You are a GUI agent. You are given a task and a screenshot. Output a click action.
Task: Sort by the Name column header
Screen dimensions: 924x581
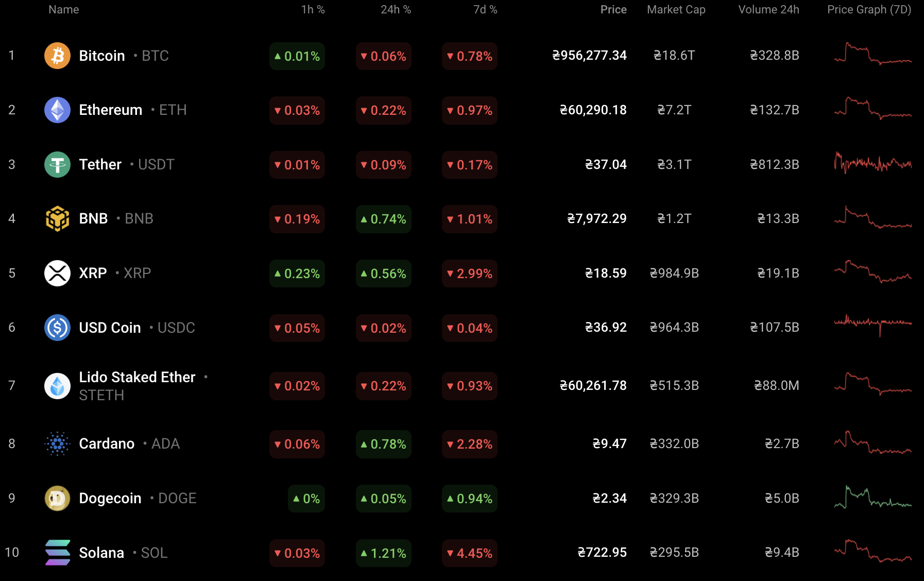(x=64, y=10)
